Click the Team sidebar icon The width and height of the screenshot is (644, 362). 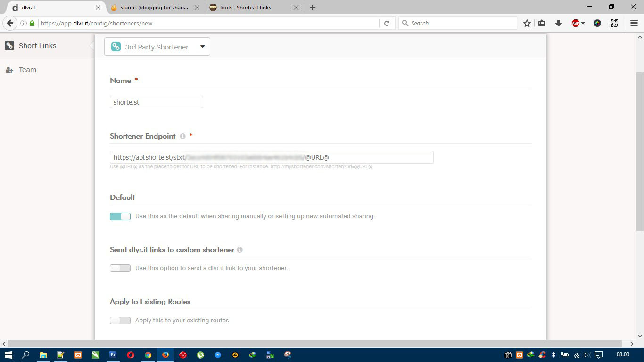[x=9, y=70]
